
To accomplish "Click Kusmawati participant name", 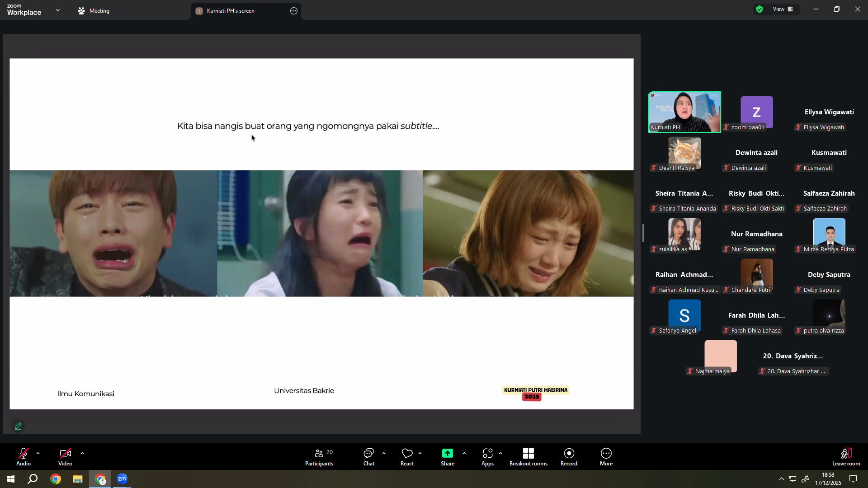I will pos(829,153).
